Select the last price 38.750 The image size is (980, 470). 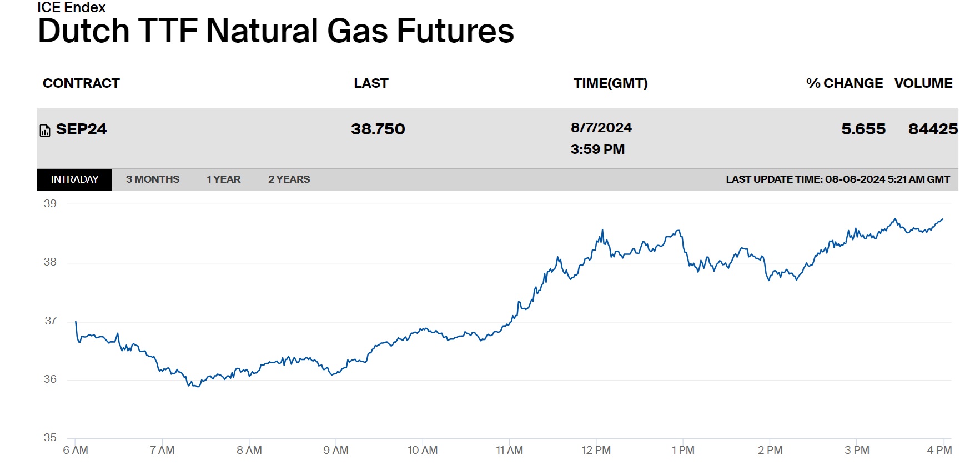tap(378, 129)
